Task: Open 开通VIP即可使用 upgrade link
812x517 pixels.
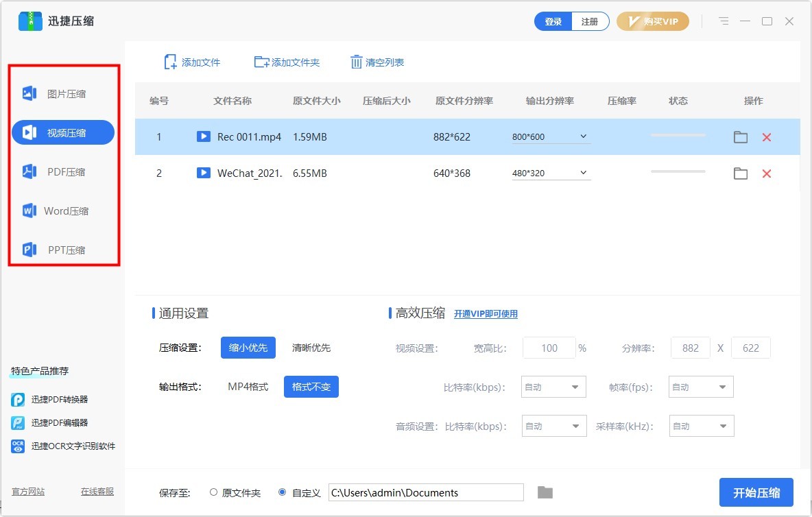Action: coord(487,313)
